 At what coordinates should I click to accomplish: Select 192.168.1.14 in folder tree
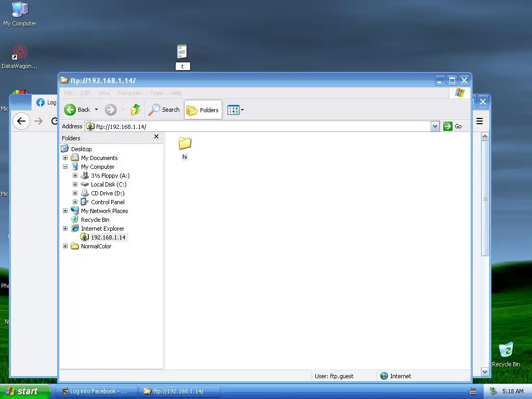coord(108,237)
